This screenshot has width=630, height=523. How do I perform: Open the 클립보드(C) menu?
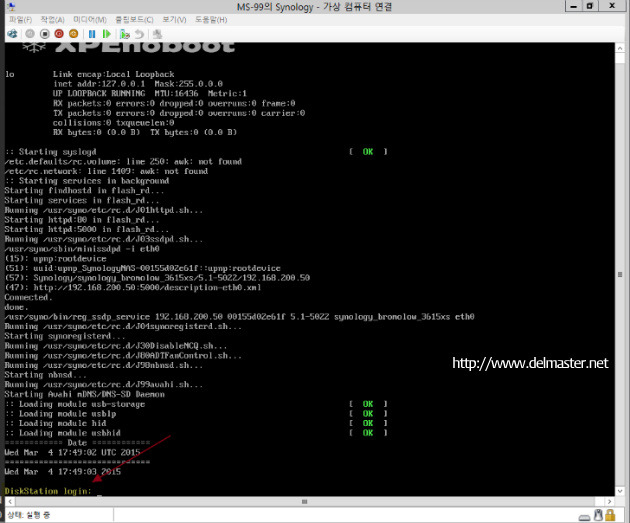tap(134, 19)
